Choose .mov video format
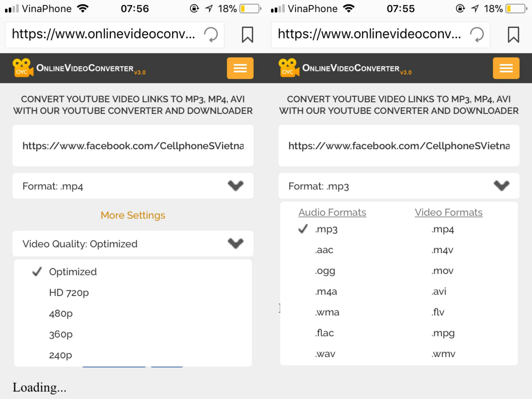This screenshot has width=532, height=399. click(x=442, y=271)
